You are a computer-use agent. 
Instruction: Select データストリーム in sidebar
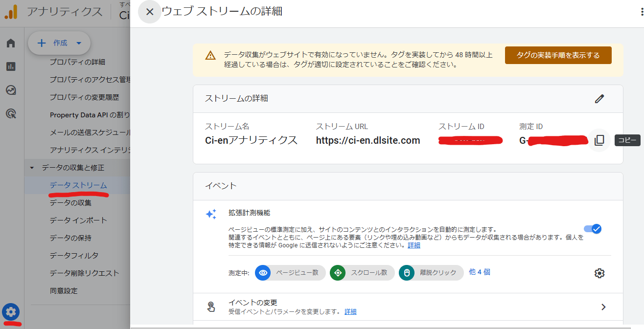tap(78, 185)
